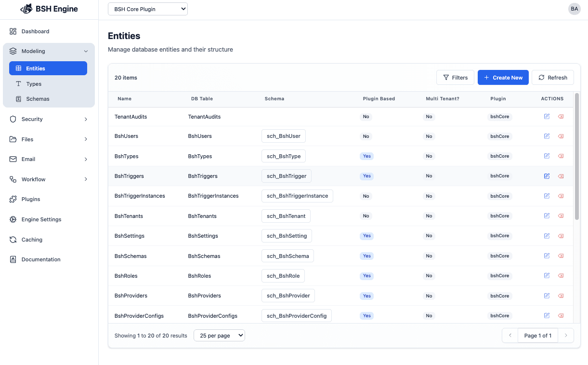Open the Engine Settings page
Viewport: 588px width, 365px height.
coord(49,219)
